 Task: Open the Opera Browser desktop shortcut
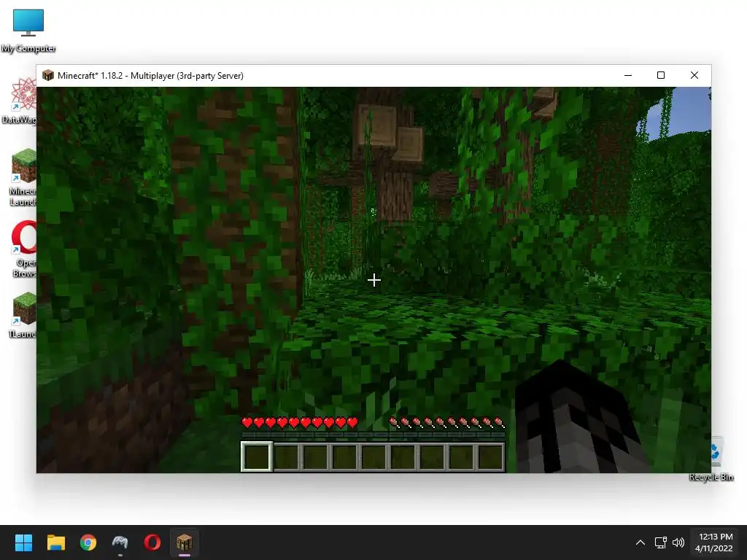(23, 248)
